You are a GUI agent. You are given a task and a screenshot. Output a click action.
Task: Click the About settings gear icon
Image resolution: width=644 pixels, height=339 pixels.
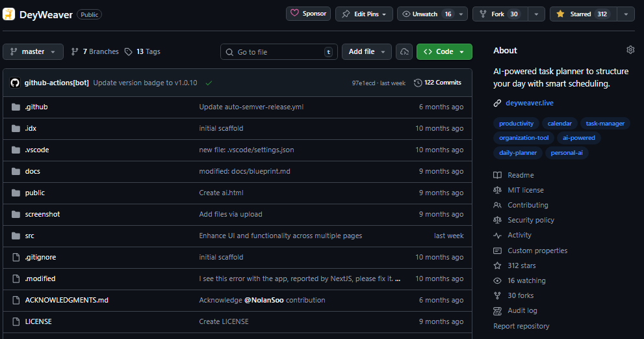click(x=630, y=50)
